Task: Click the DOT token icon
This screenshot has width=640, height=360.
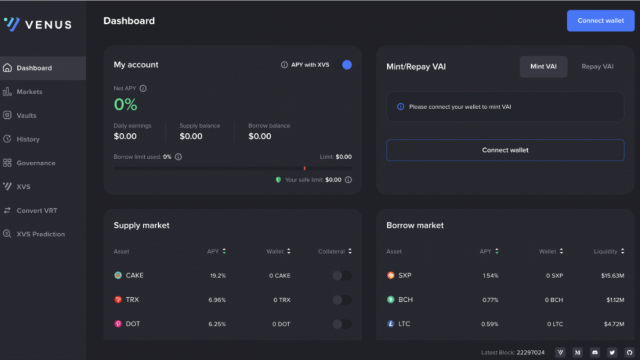Action: [x=118, y=324]
